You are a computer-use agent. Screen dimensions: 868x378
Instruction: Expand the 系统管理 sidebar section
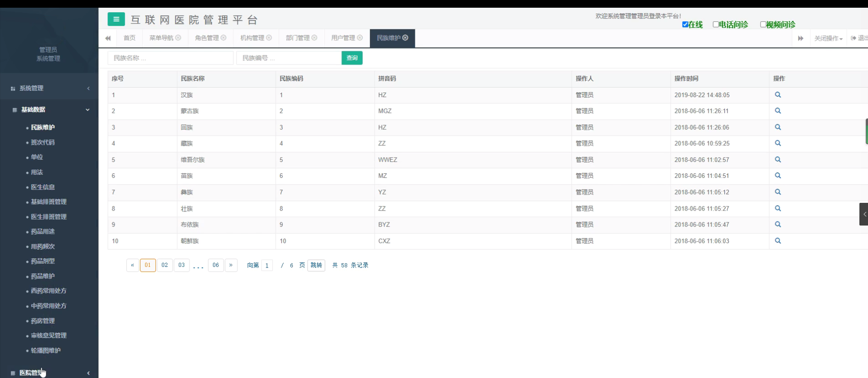49,88
